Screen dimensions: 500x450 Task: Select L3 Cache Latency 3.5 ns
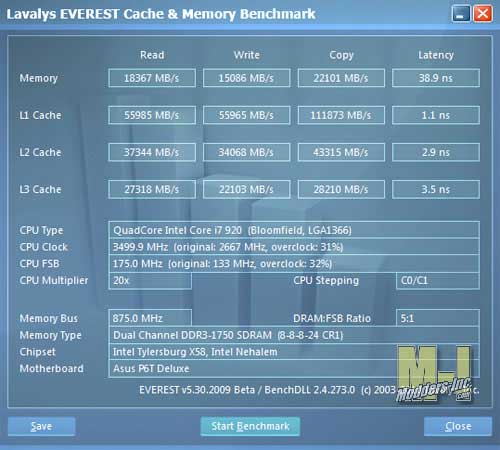tap(436, 189)
